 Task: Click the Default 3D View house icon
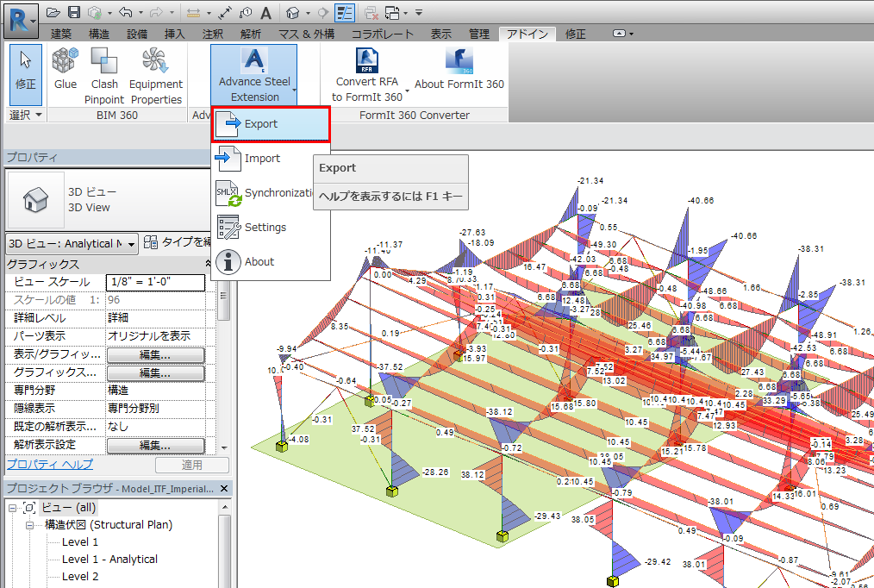(x=293, y=12)
